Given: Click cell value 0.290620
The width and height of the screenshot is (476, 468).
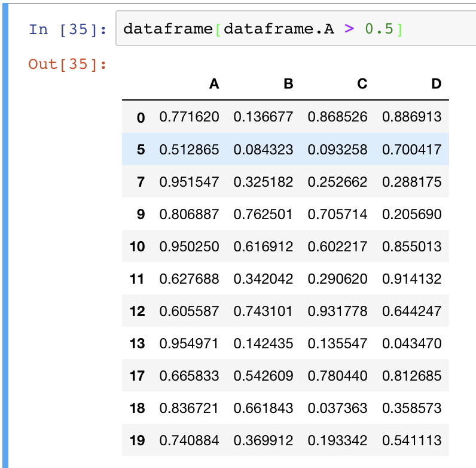Looking at the screenshot, I should (337, 279).
